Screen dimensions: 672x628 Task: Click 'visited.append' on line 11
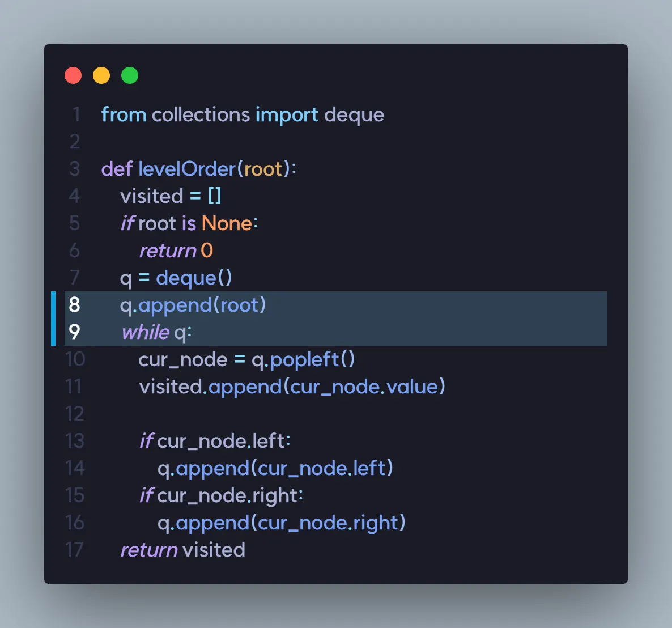click(210, 387)
